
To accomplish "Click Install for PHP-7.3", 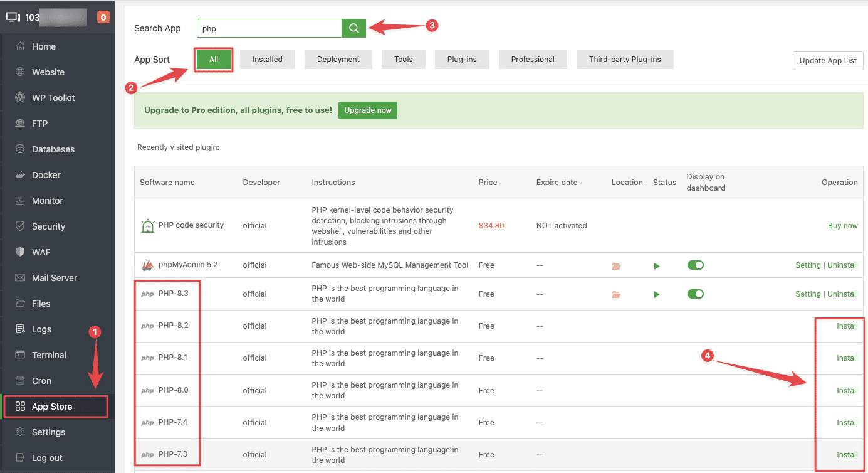I will (847, 455).
